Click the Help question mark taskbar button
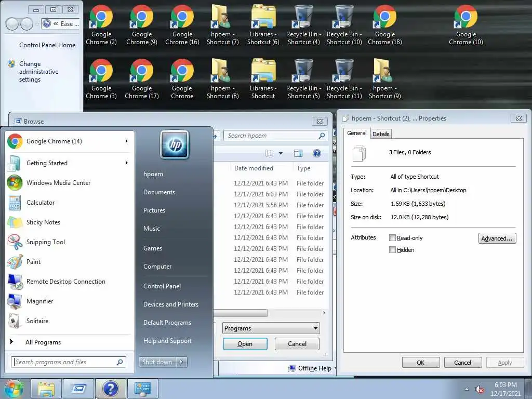The height and width of the screenshot is (399, 532). (110, 389)
